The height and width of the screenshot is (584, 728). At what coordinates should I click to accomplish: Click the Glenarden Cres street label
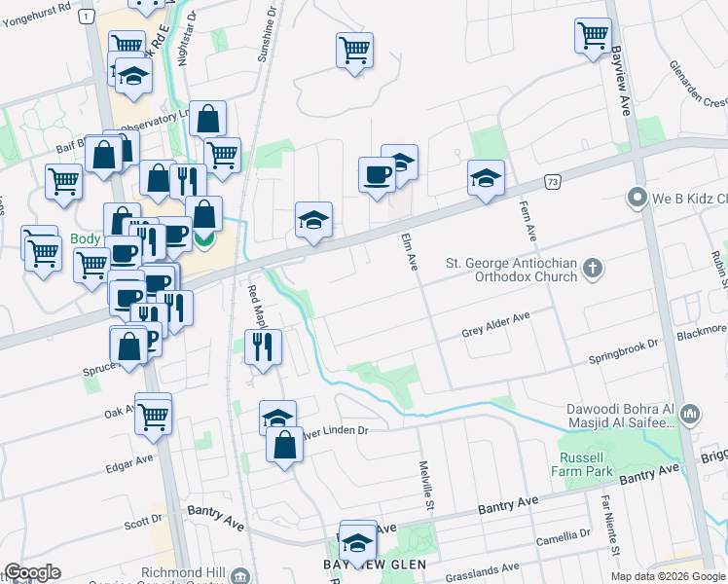(x=698, y=85)
